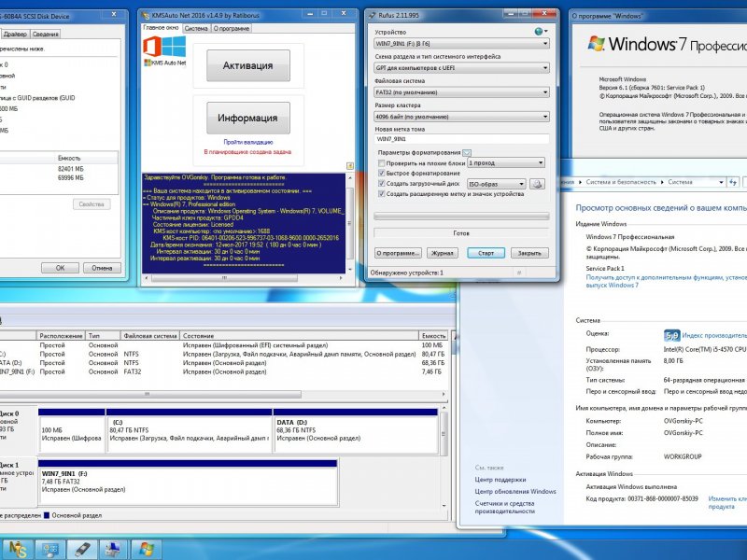Click the 'Закрыть' button in Rufus
747x560 pixels.
tap(529, 253)
